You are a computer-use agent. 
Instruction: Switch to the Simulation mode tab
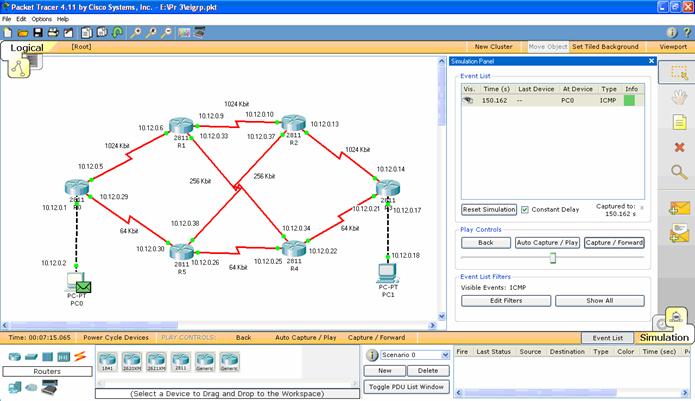pos(664,337)
